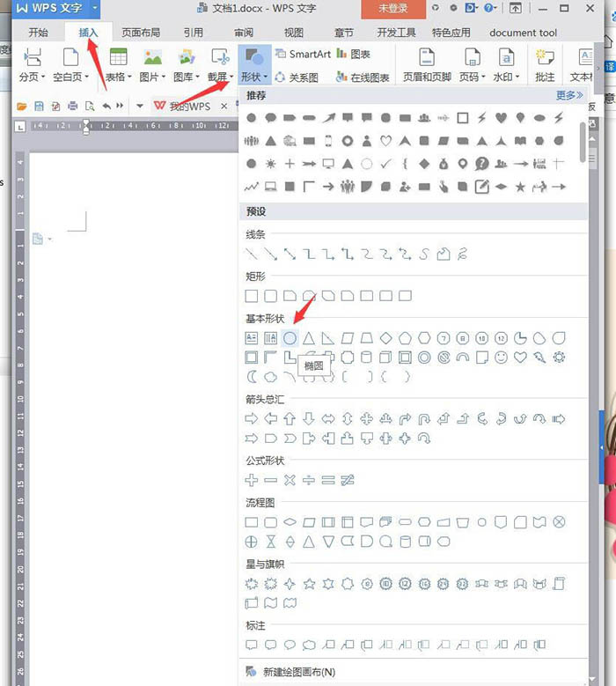The image size is (616, 686).
Task: Switch to the Page Layout tab
Action: coord(140,33)
